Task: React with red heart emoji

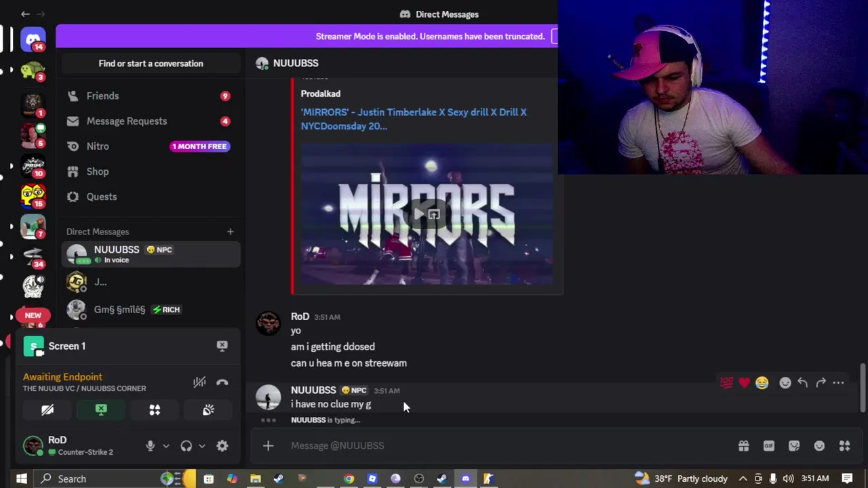Action: click(x=744, y=383)
